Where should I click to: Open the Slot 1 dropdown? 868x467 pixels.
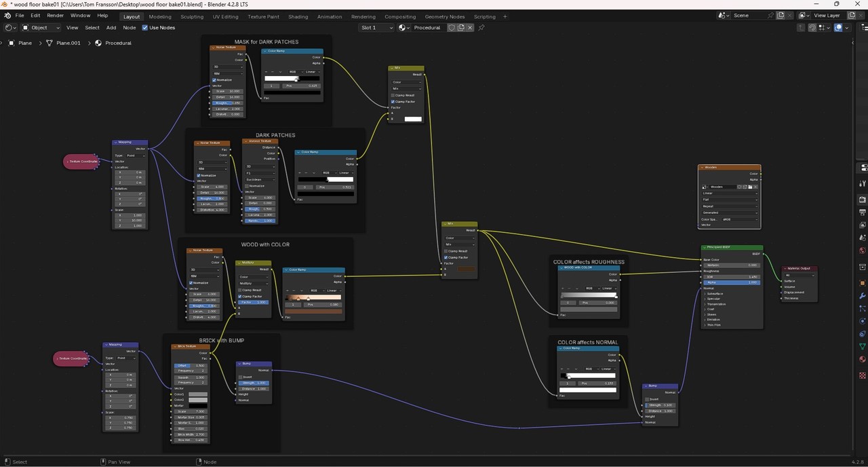(376, 28)
